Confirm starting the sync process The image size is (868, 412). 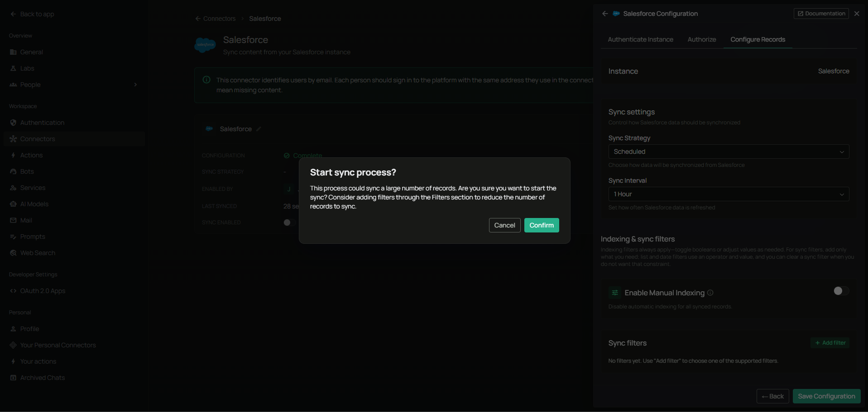tap(542, 225)
